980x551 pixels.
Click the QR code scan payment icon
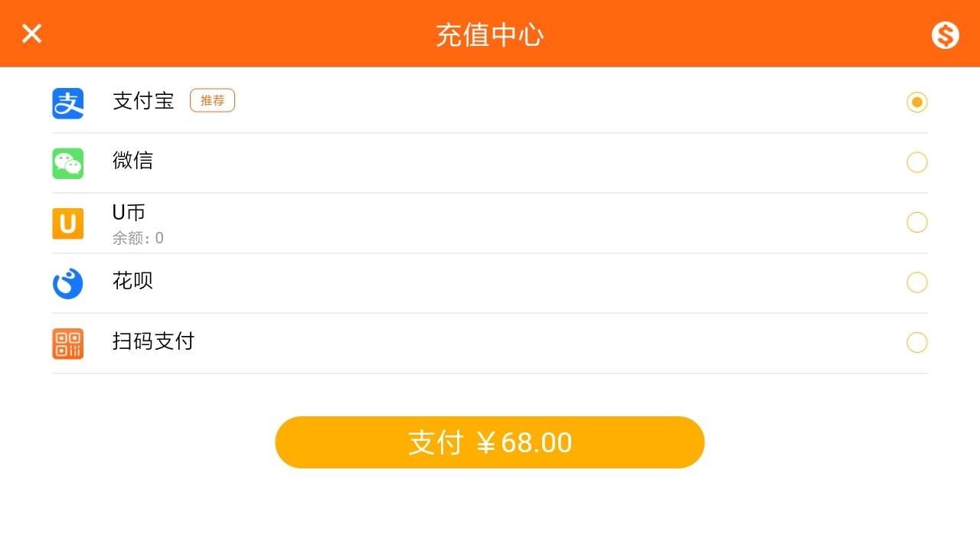[67, 344]
